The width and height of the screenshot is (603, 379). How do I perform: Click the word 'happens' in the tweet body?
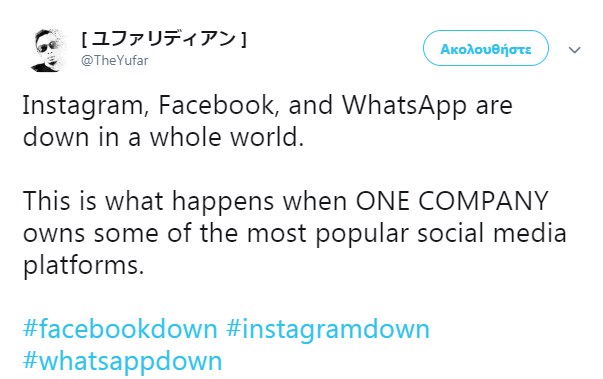pos(222,203)
